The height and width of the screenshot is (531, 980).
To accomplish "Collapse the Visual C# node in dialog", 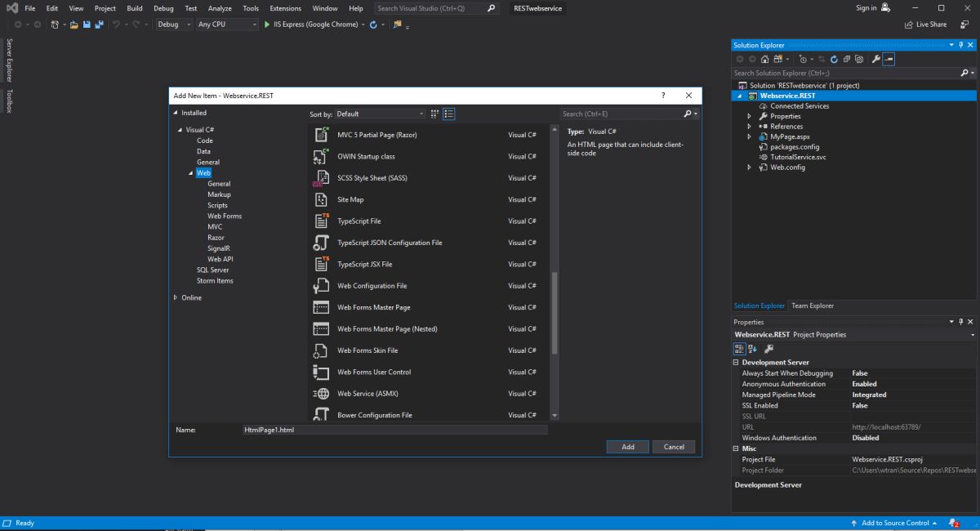I will (x=179, y=130).
